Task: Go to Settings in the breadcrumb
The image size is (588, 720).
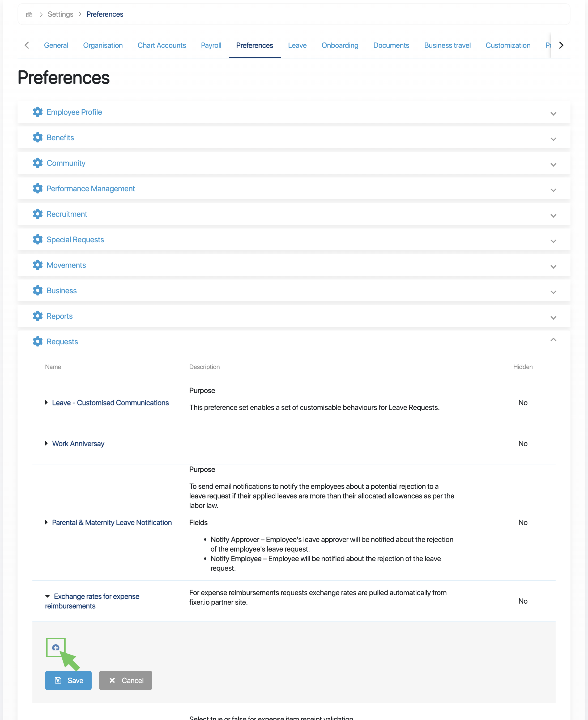Action: (60, 14)
